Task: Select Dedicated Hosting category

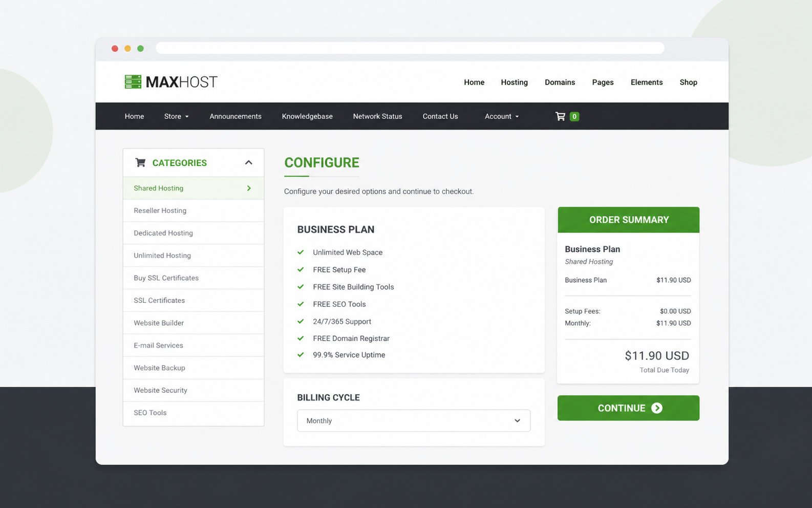Action: pos(194,233)
